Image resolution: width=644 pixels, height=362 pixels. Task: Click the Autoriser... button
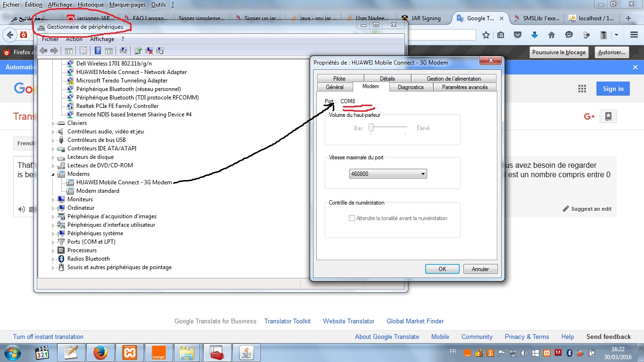pyautogui.click(x=611, y=52)
